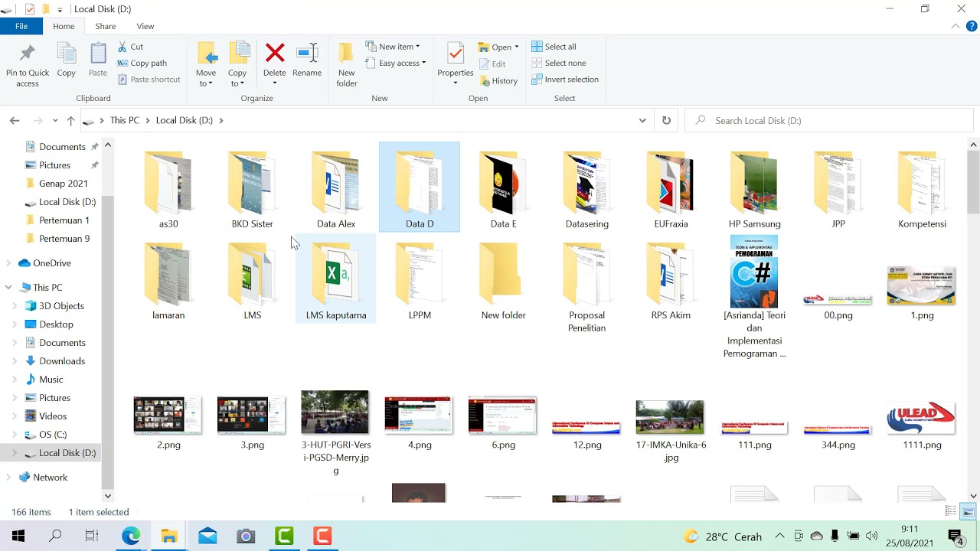
Task: Click Select all in the ribbon
Action: point(554,47)
